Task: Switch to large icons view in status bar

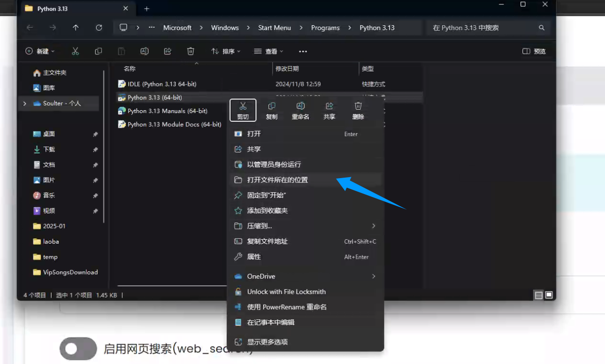Action: 549,295
